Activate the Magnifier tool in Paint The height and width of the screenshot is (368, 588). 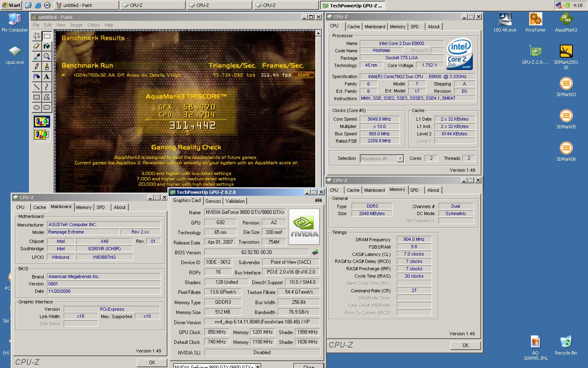(47, 56)
